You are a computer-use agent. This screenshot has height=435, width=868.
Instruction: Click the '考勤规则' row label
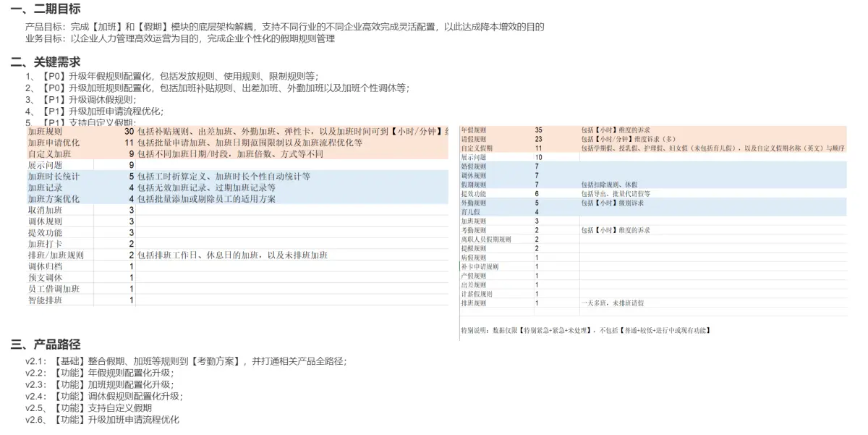pyautogui.click(x=473, y=230)
